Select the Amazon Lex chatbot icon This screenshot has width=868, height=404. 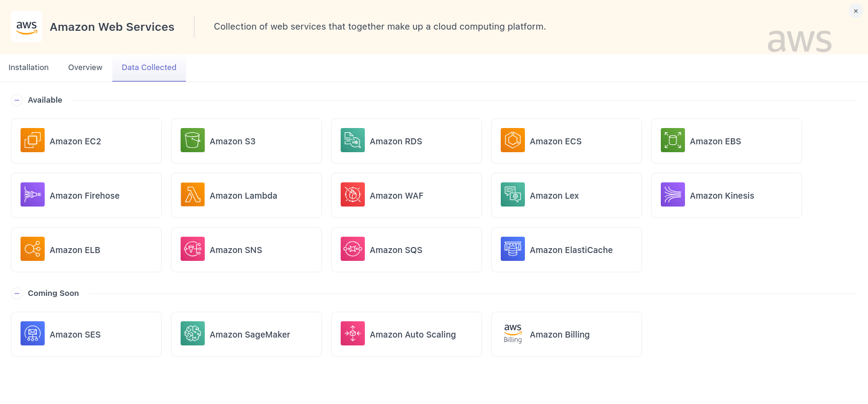513,194
